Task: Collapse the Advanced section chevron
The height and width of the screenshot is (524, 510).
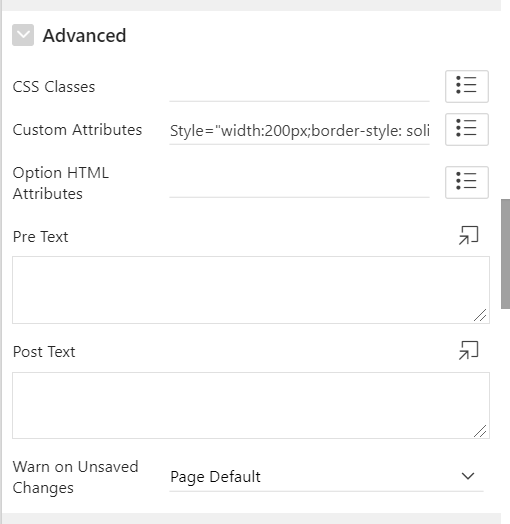Action: pos(23,35)
